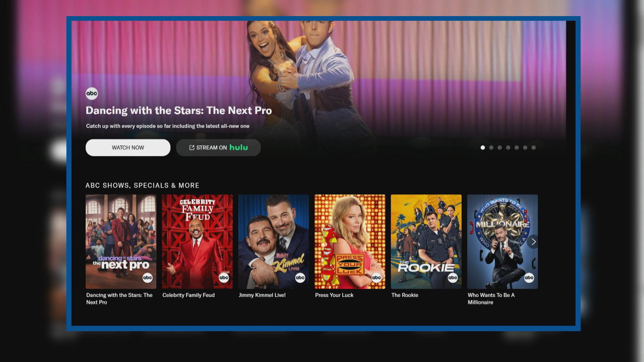Click the 'Celebrity Family Feud' caption
The image size is (644, 362).
[189, 295]
